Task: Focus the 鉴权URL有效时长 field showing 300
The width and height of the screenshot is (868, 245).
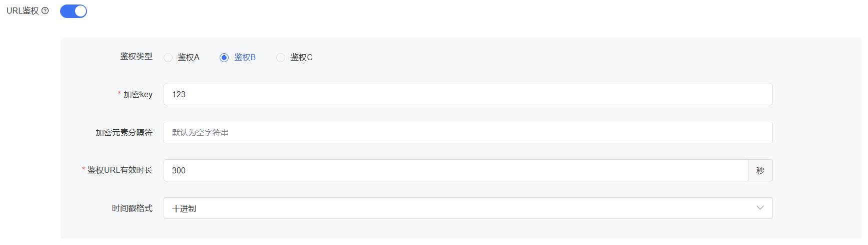Action: point(455,171)
